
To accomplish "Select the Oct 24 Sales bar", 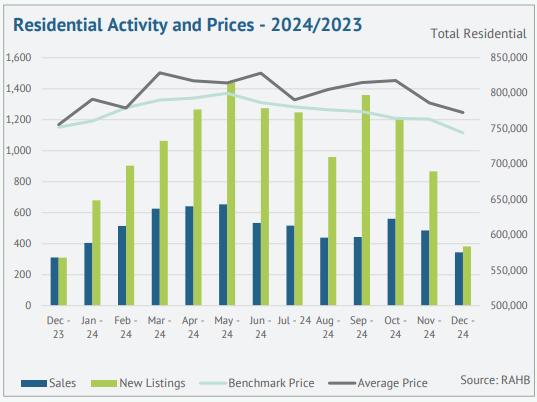I will (391, 262).
